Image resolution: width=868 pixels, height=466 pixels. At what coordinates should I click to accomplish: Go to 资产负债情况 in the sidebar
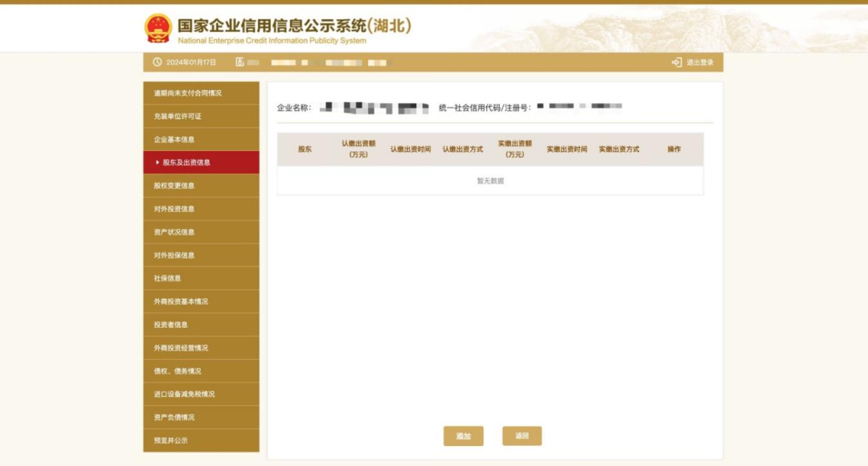[201, 417]
